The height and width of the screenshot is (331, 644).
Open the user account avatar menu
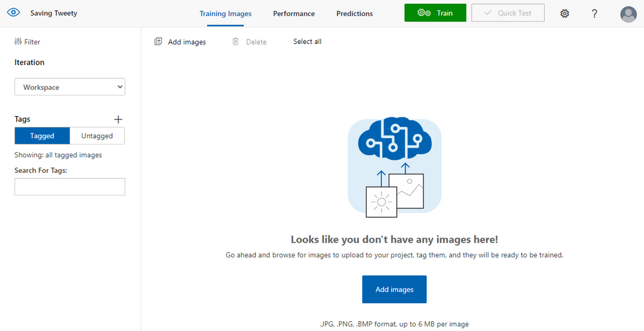click(629, 14)
